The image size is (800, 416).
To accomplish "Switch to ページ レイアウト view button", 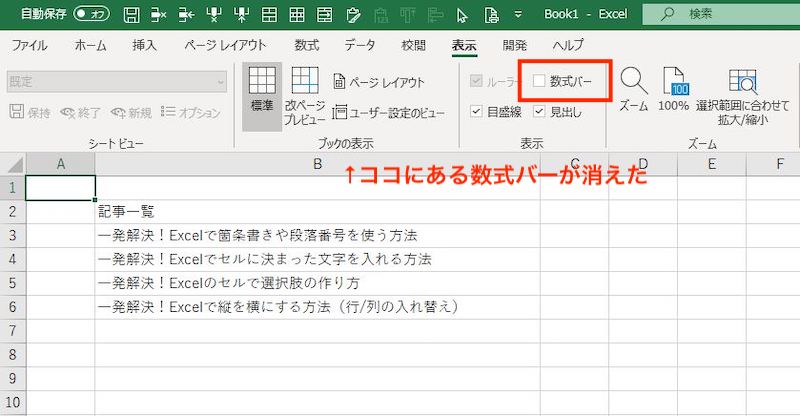I will (379, 82).
